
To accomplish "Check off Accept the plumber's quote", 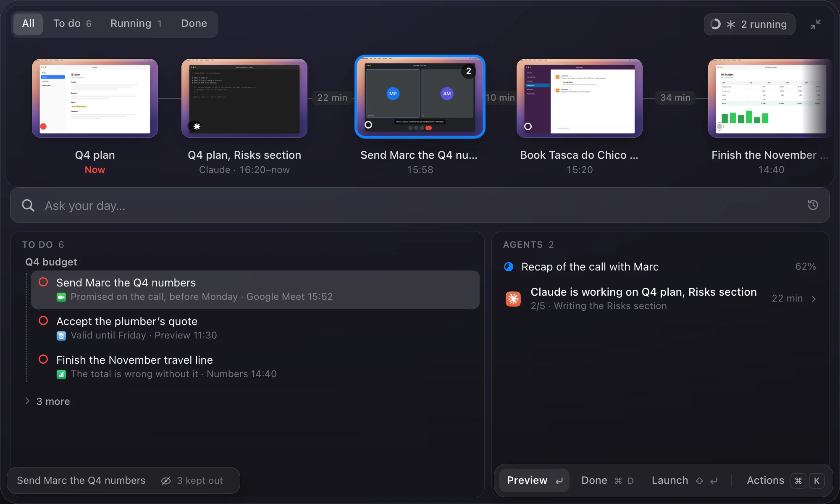I will (43, 321).
